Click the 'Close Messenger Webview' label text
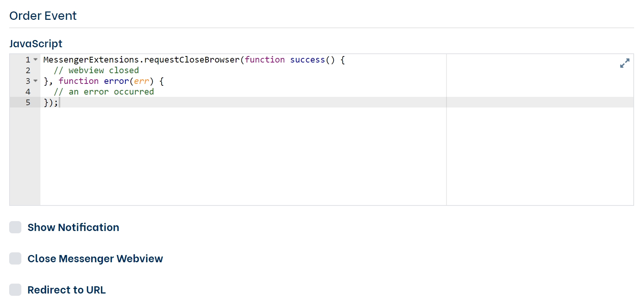The height and width of the screenshot is (308, 644). tap(95, 258)
